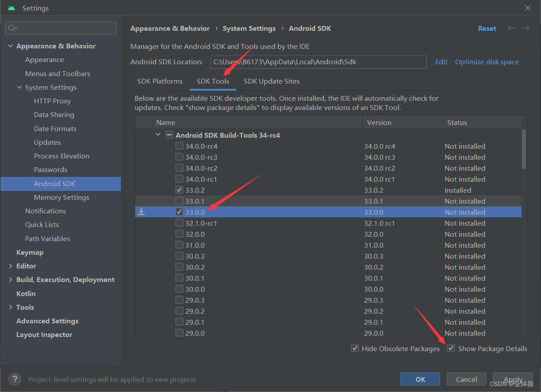Open the SDK Update Sites tab
Viewport: 541px width, 392px height.
(272, 81)
